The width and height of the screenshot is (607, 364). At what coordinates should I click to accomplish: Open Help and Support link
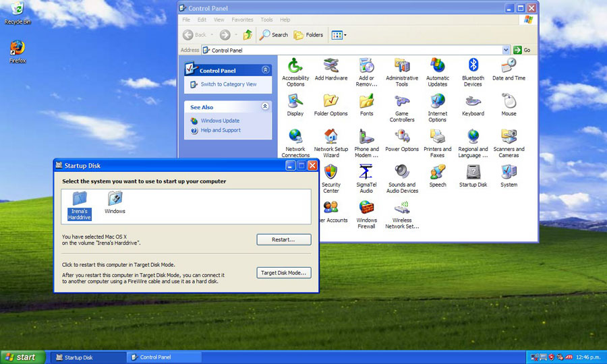point(221,130)
